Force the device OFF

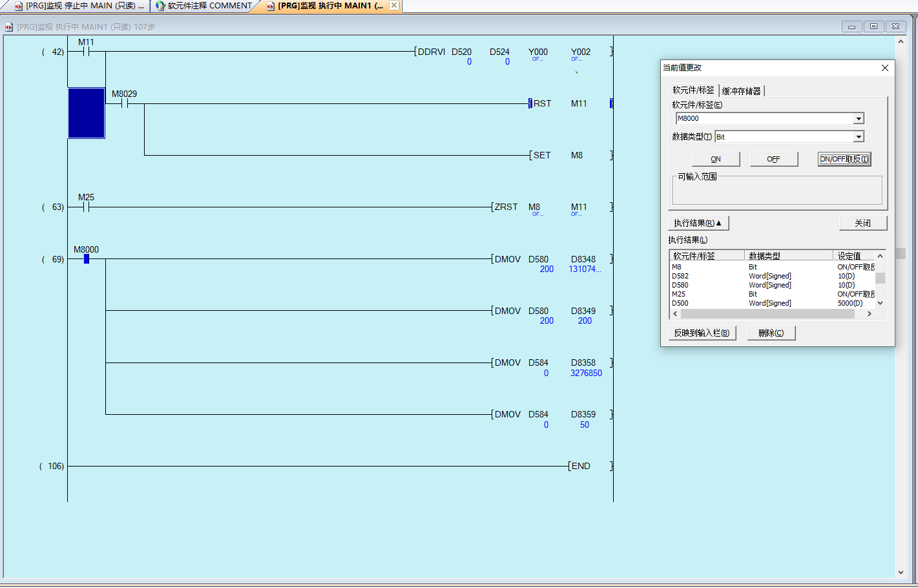pyautogui.click(x=773, y=159)
